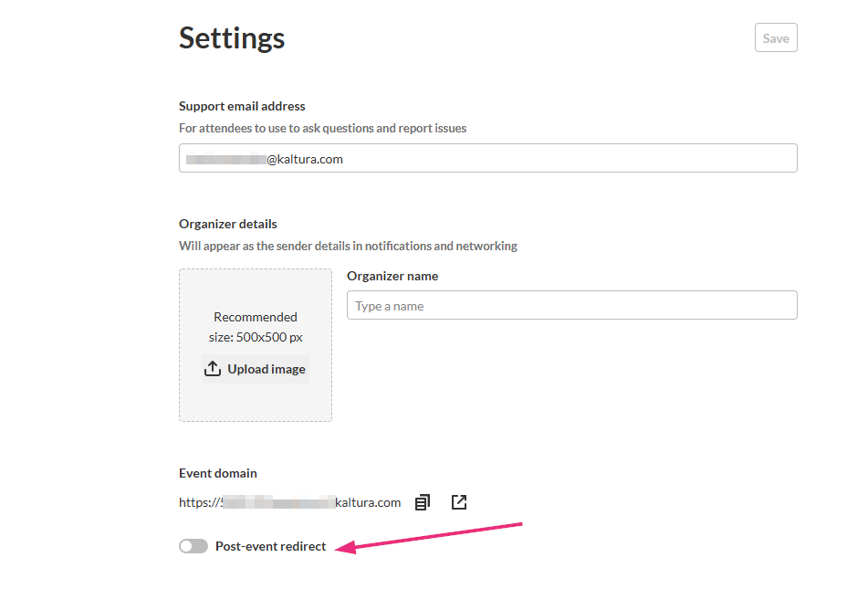Copy the event domain URL

click(x=422, y=502)
